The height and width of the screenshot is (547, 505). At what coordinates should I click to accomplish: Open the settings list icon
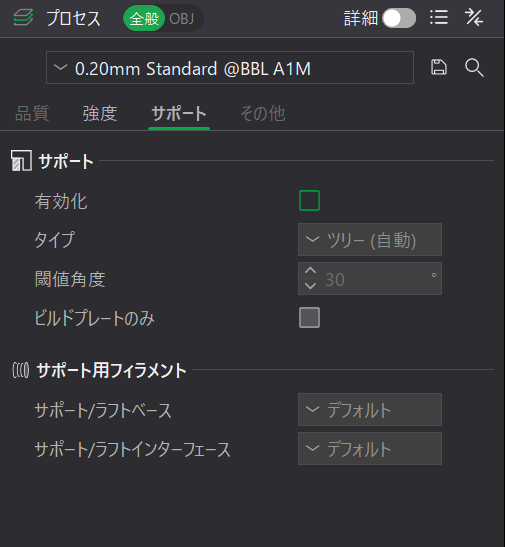click(x=439, y=17)
